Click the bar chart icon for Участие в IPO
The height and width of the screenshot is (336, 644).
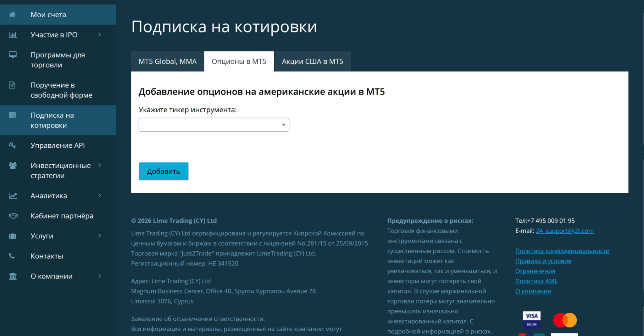[13, 35]
